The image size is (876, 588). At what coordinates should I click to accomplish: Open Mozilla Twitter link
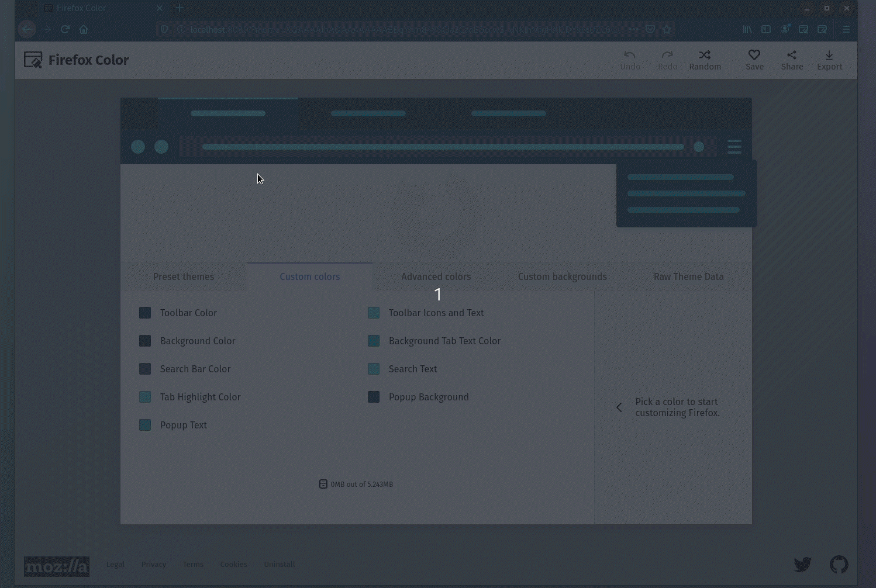click(x=802, y=564)
